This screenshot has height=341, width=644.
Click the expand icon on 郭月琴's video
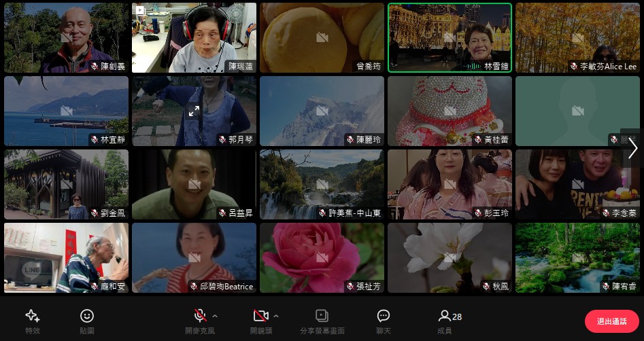194,111
